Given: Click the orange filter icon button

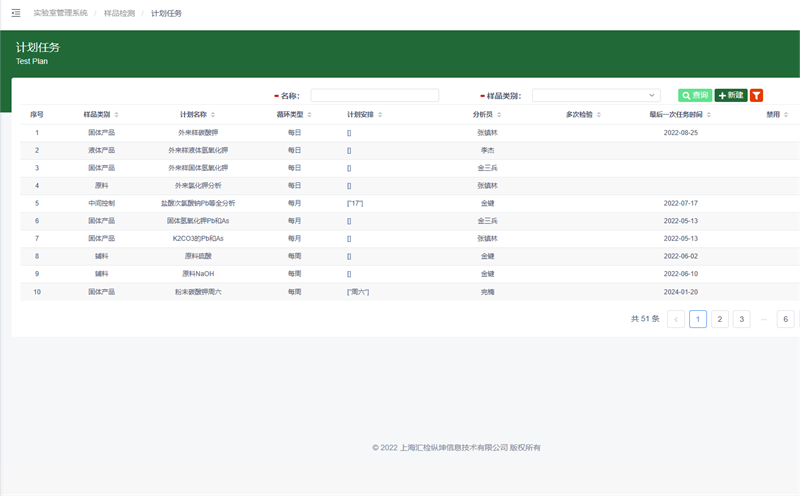Looking at the screenshot, I should (x=756, y=95).
